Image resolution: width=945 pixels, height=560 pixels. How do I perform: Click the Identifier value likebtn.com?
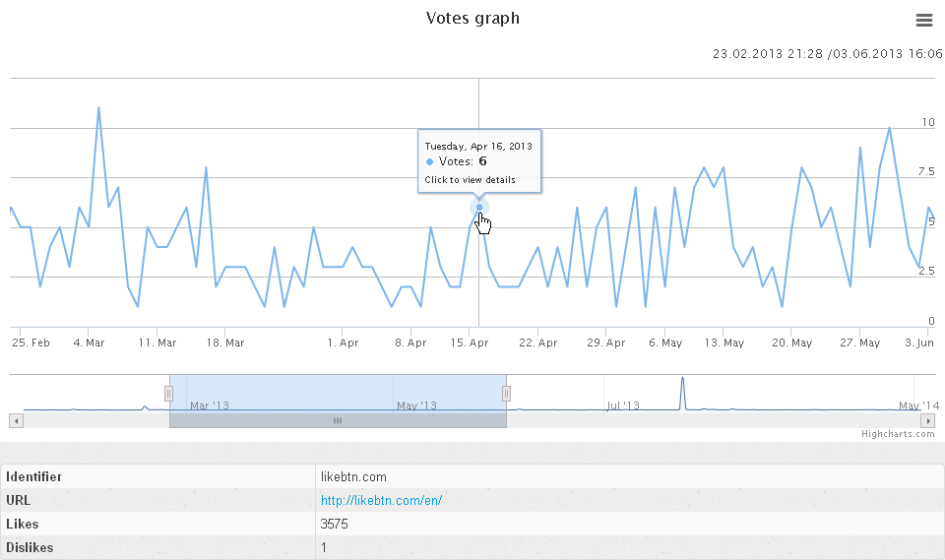pyautogui.click(x=353, y=476)
